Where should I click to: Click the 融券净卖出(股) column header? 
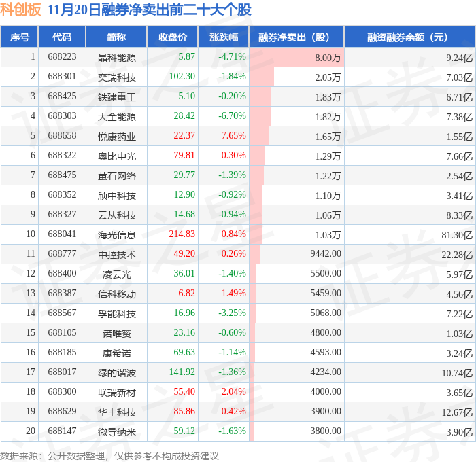(296, 37)
